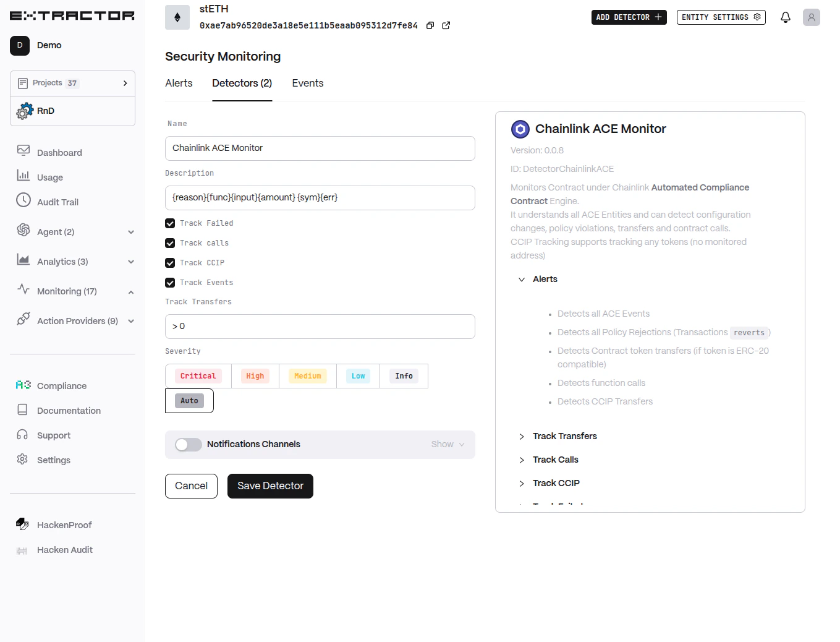Open address in external explorer

tap(446, 25)
